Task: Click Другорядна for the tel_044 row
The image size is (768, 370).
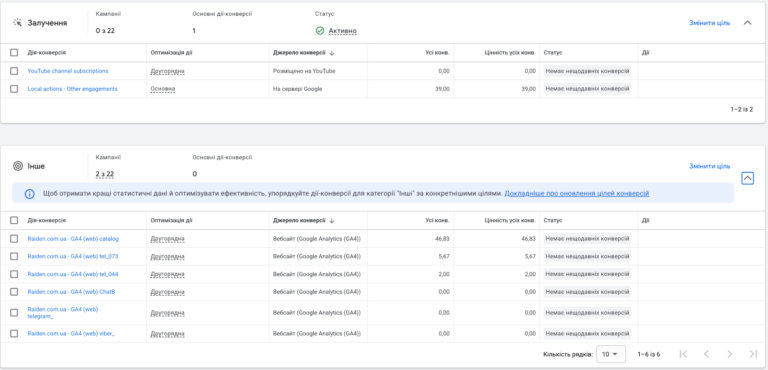Action: coord(168,274)
